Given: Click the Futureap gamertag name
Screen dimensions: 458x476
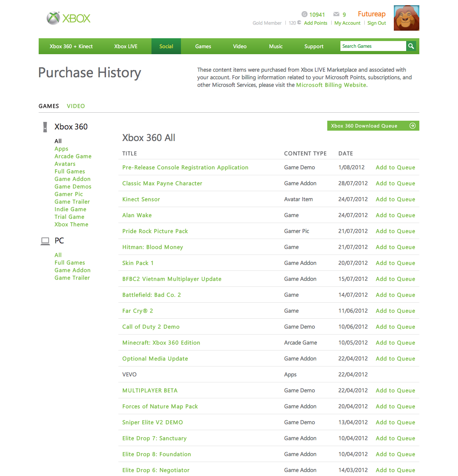Looking at the screenshot, I should click(x=372, y=14).
